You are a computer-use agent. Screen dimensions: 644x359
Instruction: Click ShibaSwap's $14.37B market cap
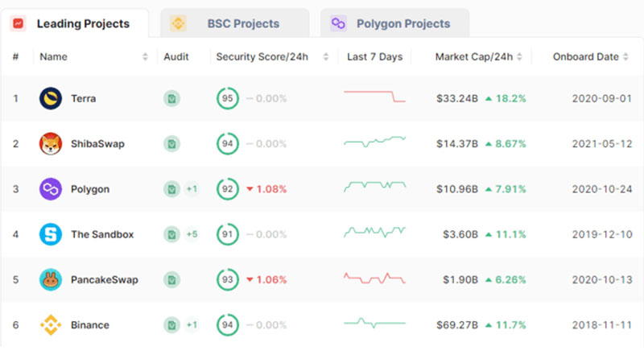tap(457, 144)
